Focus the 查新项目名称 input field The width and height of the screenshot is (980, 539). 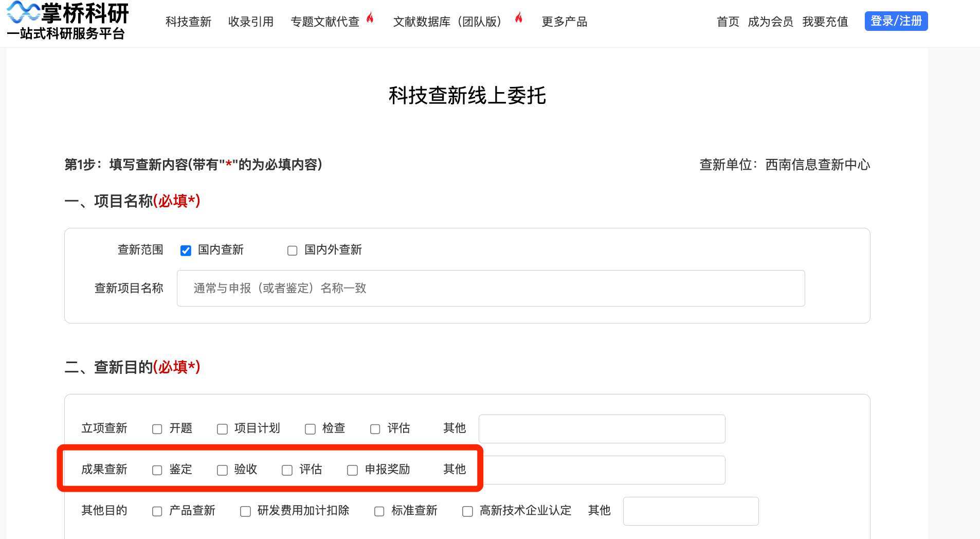coord(491,288)
